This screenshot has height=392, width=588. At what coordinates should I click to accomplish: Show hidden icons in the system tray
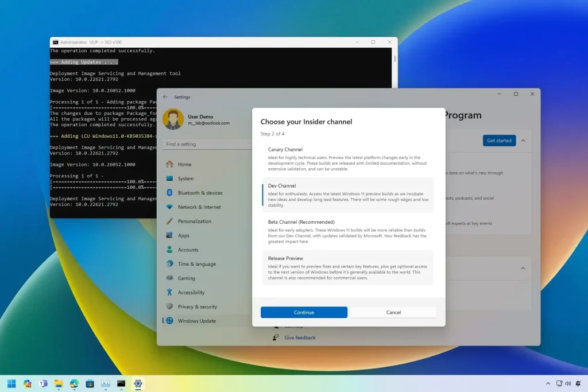548,383
